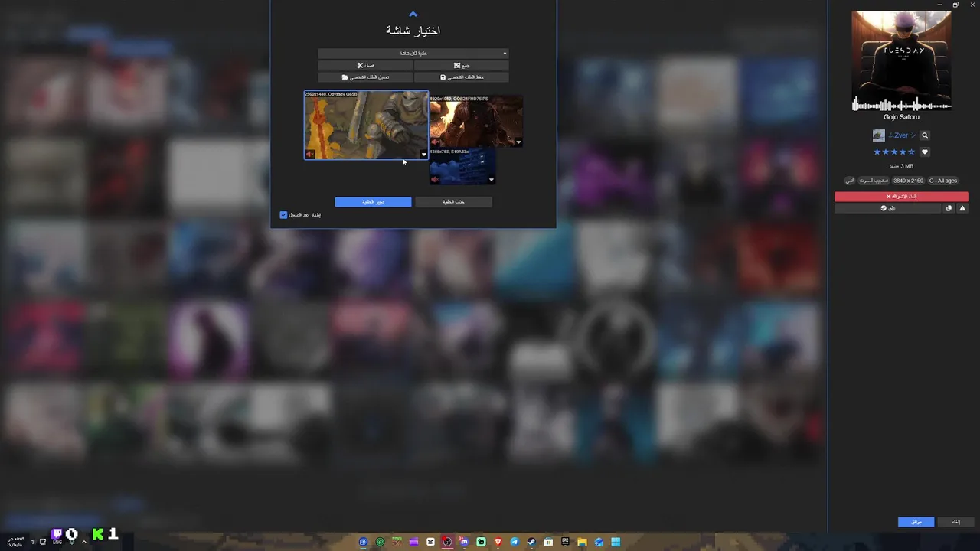This screenshot has height=551, width=980.
Task: Click the Twitch icon in system tray
Action: pos(57,533)
